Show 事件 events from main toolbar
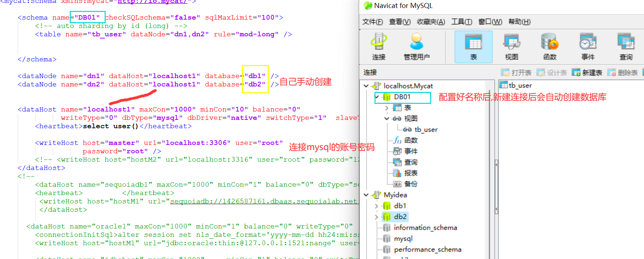The height and width of the screenshot is (259, 644). coord(588,47)
